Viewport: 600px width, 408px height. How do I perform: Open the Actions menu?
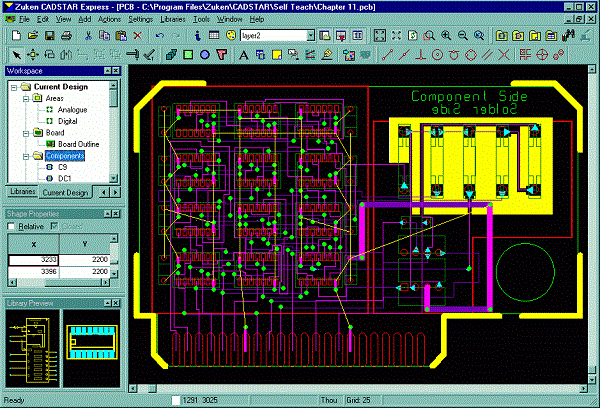109,19
